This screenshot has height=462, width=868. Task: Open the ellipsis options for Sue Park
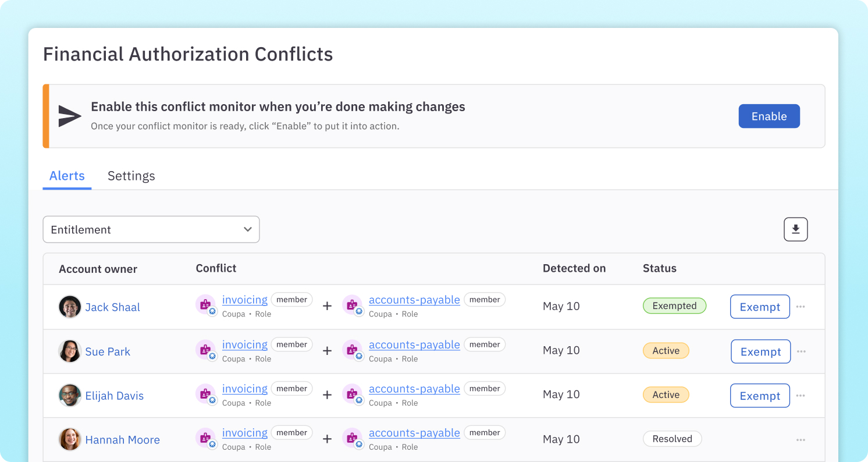point(801,350)
